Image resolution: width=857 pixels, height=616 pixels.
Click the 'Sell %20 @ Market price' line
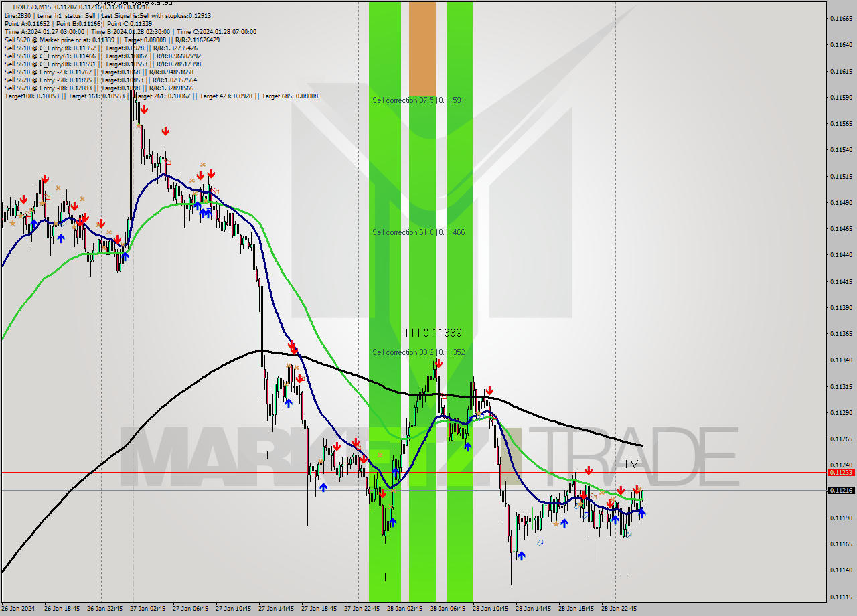coord(112,40)
